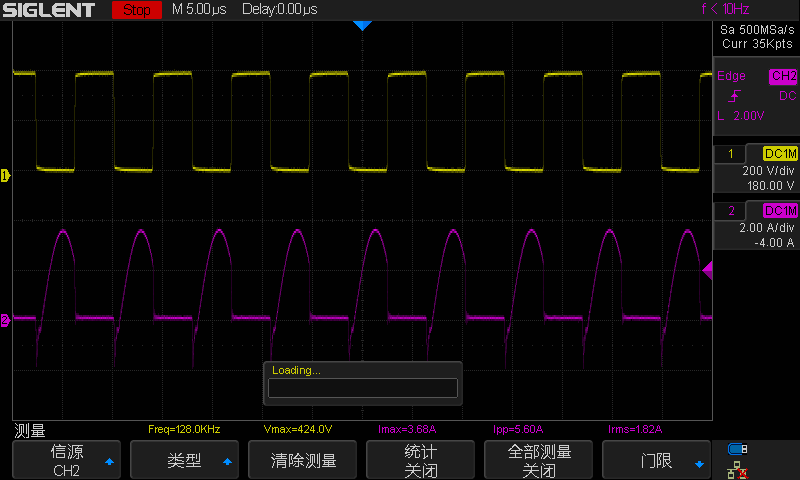
Task: Click the CH2 trigger source badge
Action: [x=783, y=76]
